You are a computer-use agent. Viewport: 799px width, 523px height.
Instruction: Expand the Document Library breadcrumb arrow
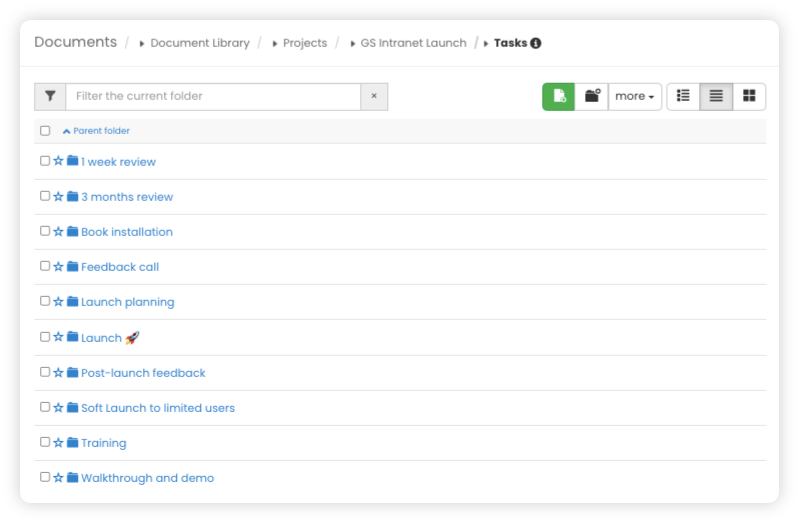click(x=142, y=44)
